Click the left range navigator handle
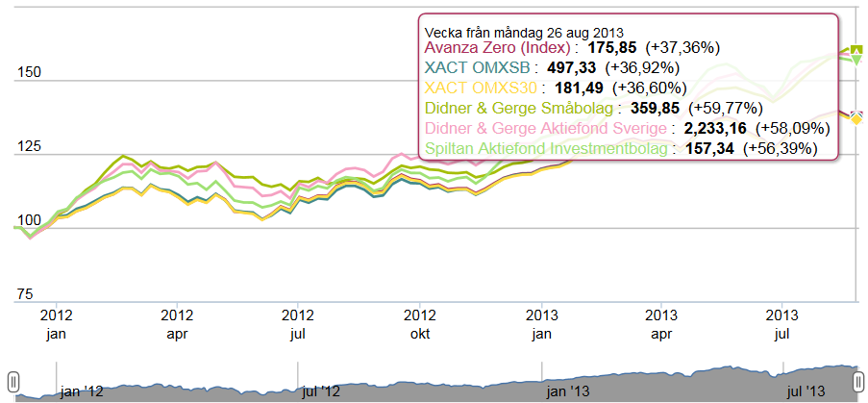 [x=14, y=381]
